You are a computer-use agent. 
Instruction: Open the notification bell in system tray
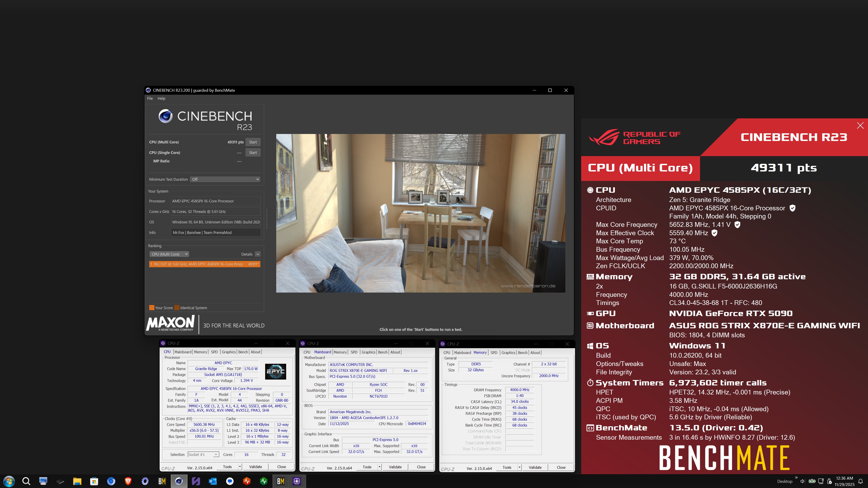point(860,481)
